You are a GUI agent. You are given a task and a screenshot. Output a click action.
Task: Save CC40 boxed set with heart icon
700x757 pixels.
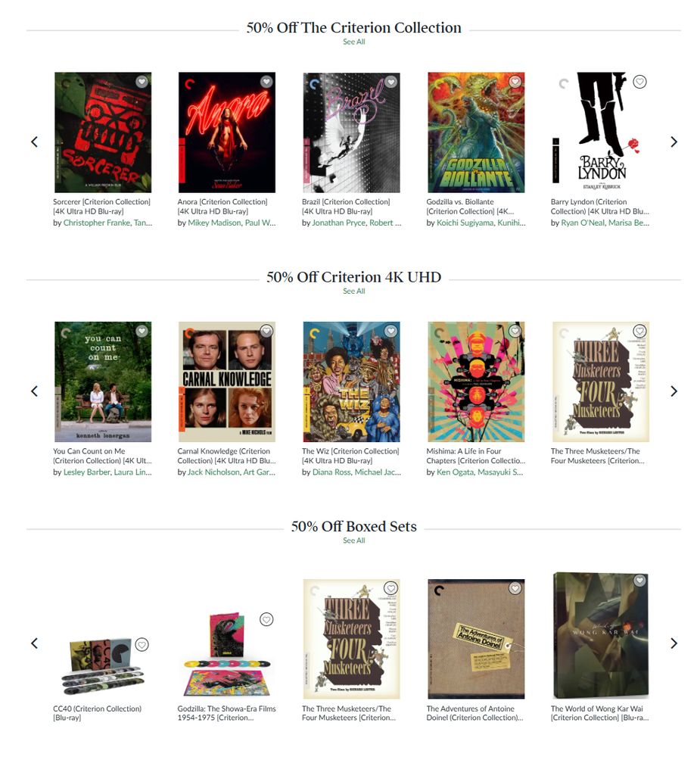click(x=142, y=644)
